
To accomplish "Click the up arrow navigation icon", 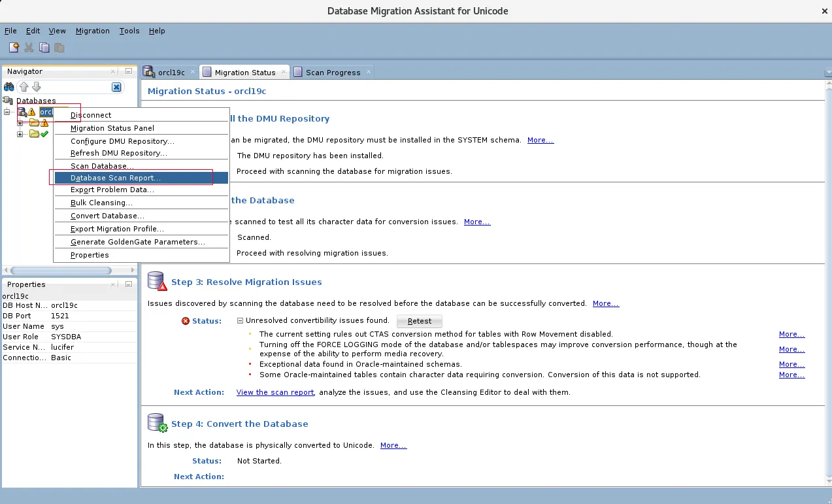I will (24, 86).
